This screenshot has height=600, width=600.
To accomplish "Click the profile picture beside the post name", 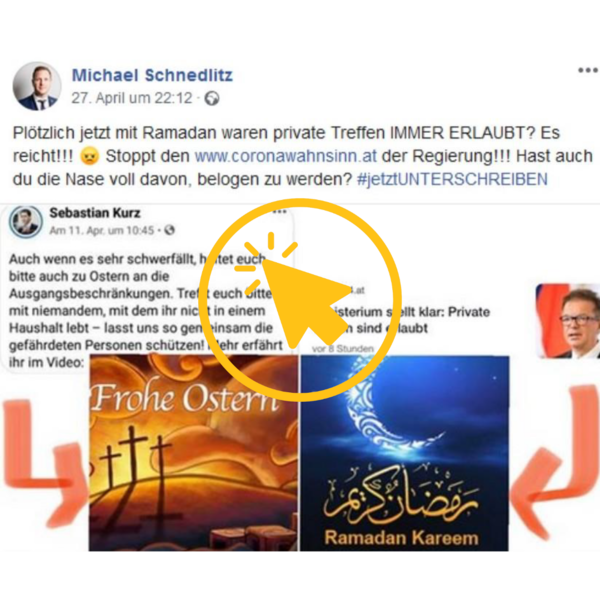I will 37,86.
